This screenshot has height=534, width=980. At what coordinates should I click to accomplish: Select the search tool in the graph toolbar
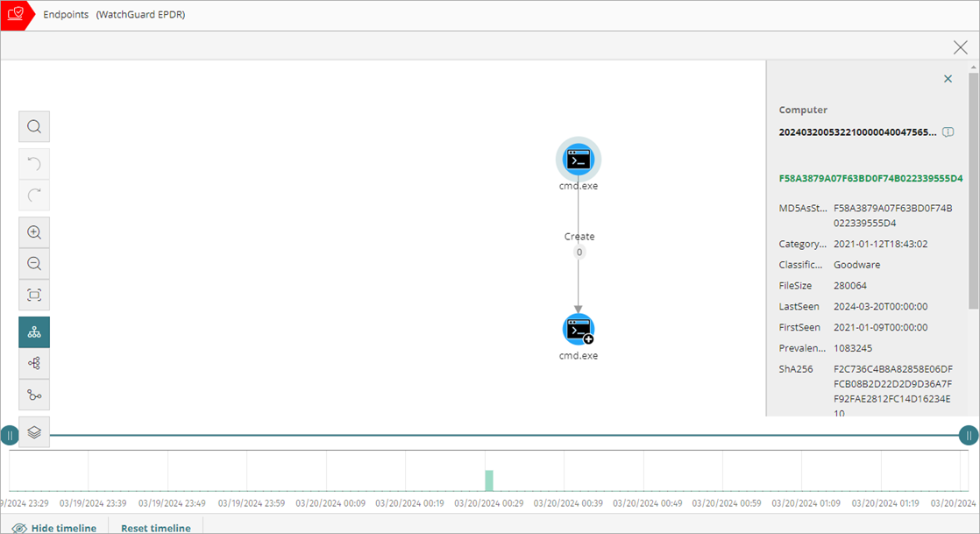(x=33, y=126)
